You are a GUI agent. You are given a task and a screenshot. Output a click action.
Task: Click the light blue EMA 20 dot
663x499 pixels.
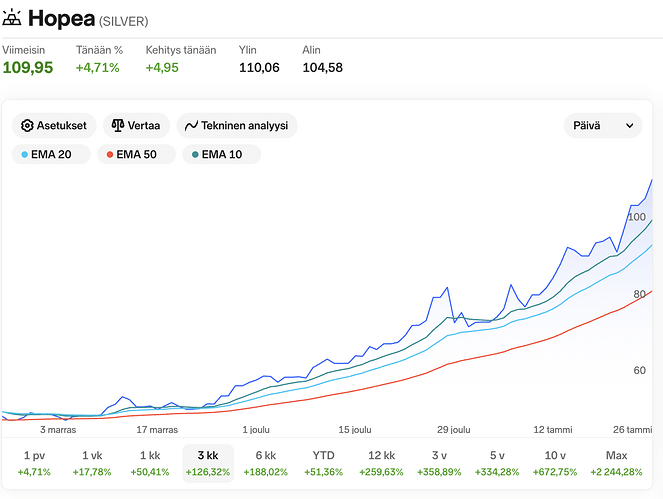(25, 155)
